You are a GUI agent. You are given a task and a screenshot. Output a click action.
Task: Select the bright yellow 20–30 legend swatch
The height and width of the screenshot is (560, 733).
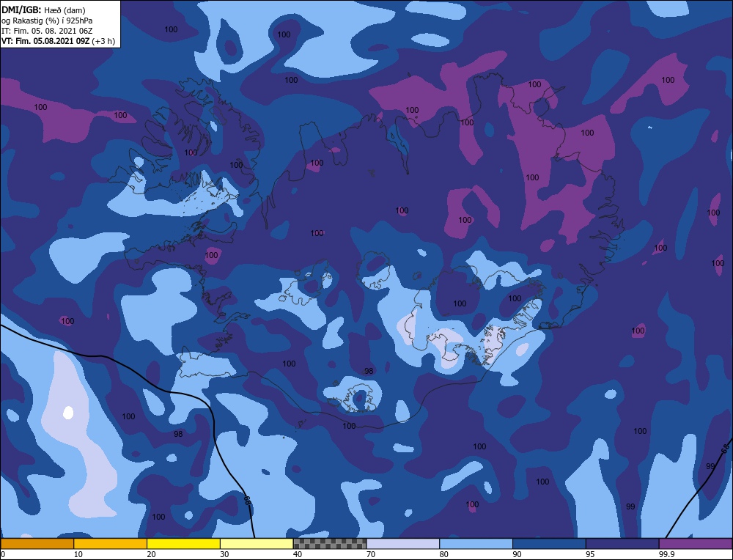[183, 544]
